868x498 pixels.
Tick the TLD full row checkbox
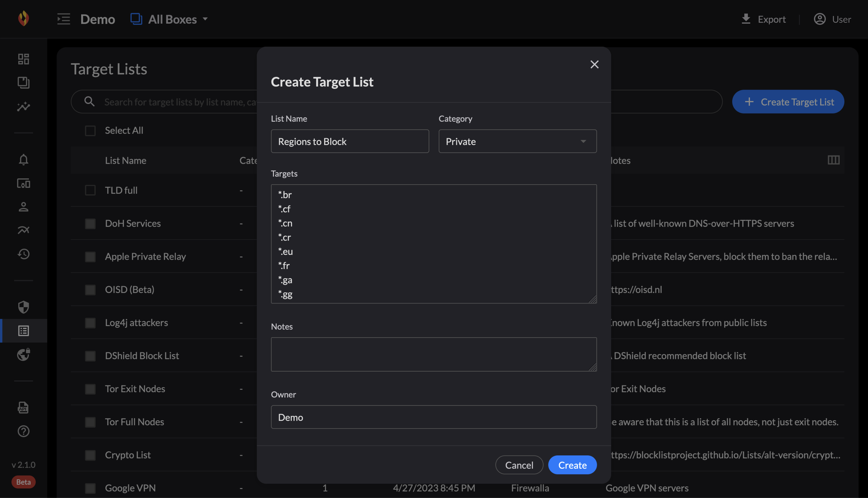click(x=90, y=190)
